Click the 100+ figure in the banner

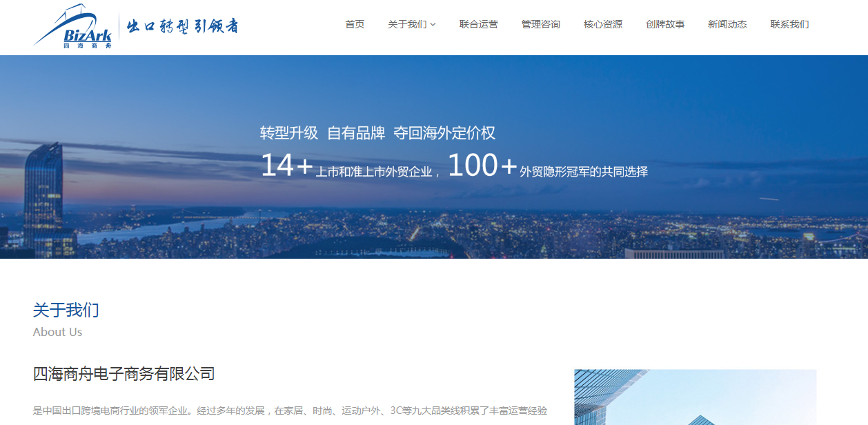coord(482,166)
